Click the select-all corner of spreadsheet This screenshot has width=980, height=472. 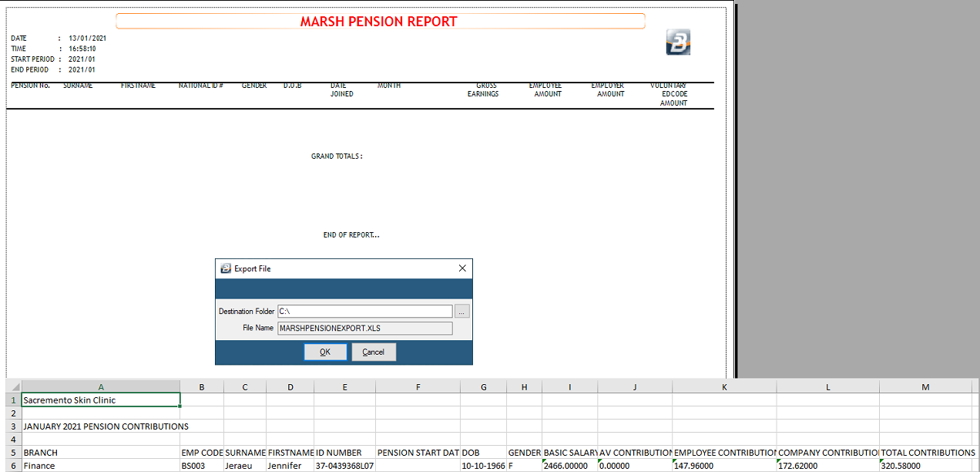[13, 386]
